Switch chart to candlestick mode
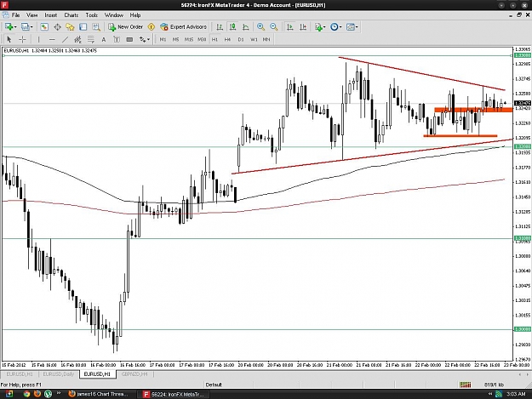The height and width of the screenshot is (399, 532). coord(232,26)
